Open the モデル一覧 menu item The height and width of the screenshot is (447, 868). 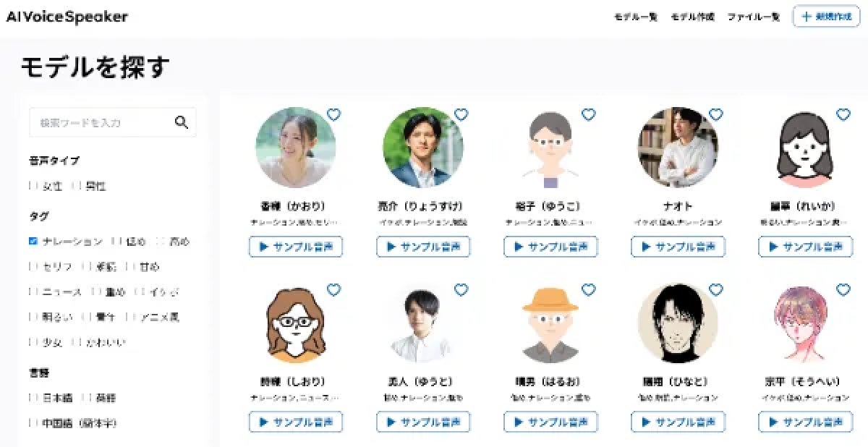coord(635,17)
